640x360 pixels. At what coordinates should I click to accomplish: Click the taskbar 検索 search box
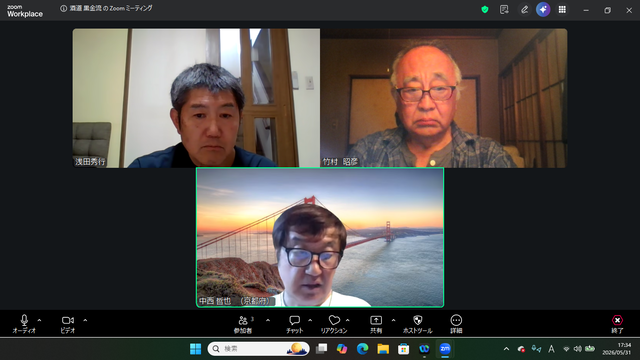(258, 349)
